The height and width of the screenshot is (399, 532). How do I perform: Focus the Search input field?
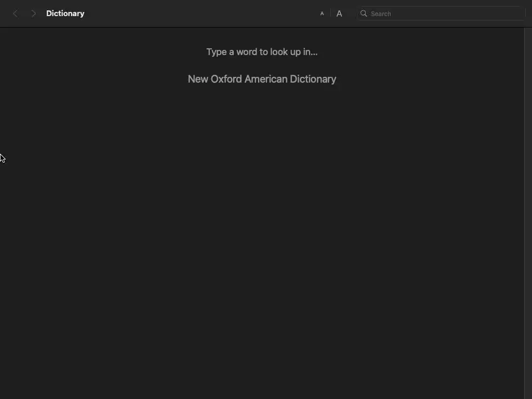441,14
